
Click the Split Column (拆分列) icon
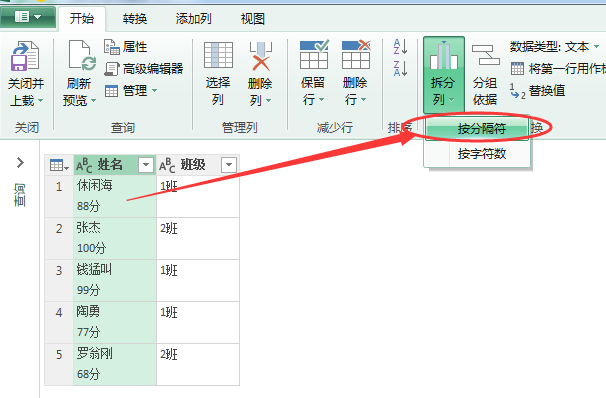click(444, 56)
